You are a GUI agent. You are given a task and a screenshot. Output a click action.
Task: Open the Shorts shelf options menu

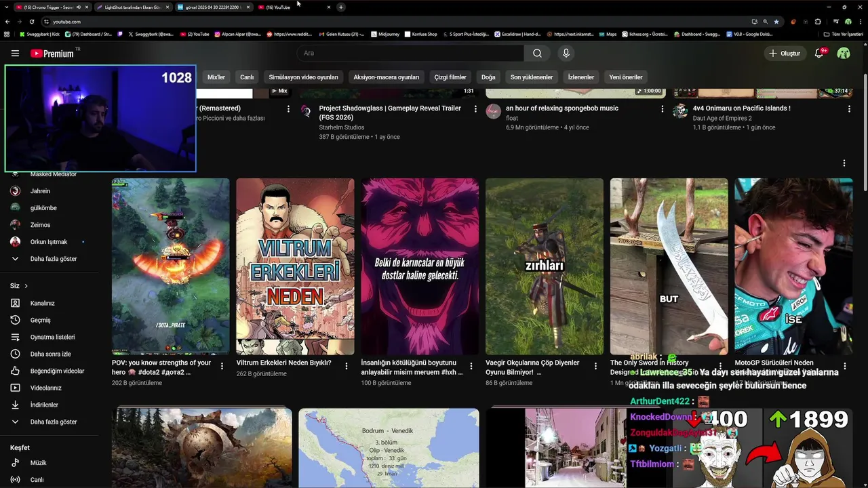(844, 163)
